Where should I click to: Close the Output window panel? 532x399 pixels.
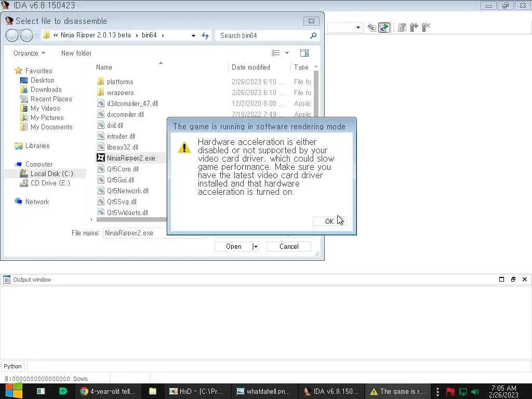(525, 279)
